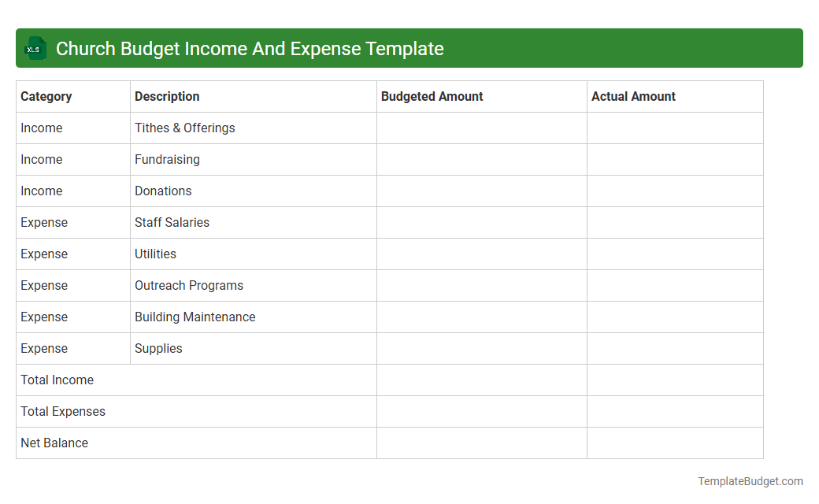Select the Net Balance row
The width and height of the screenshot is (819, 504).
tap(54, 443)
